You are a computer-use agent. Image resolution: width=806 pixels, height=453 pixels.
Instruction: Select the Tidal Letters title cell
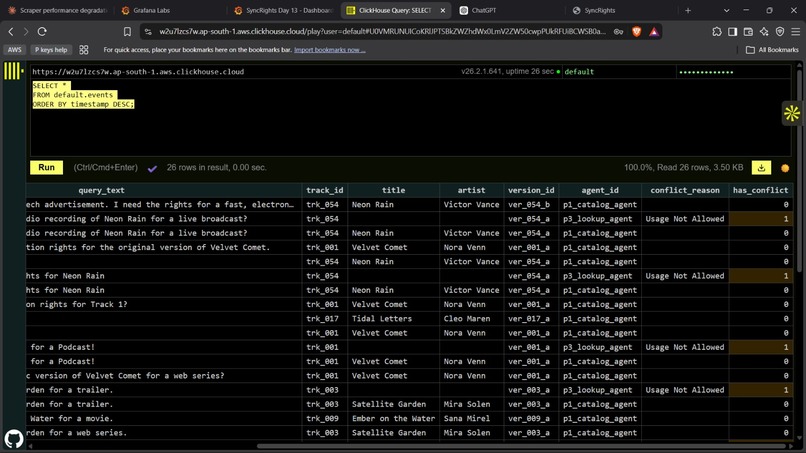point(393,319)
